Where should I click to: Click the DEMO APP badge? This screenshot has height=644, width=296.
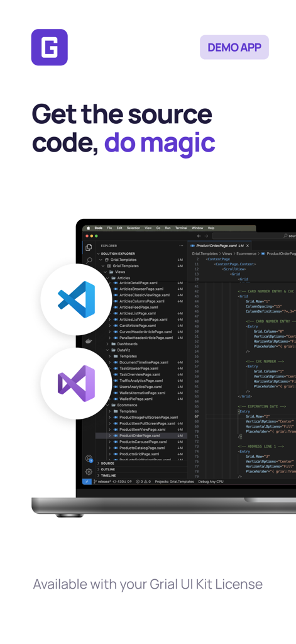(x=234, y=47)
